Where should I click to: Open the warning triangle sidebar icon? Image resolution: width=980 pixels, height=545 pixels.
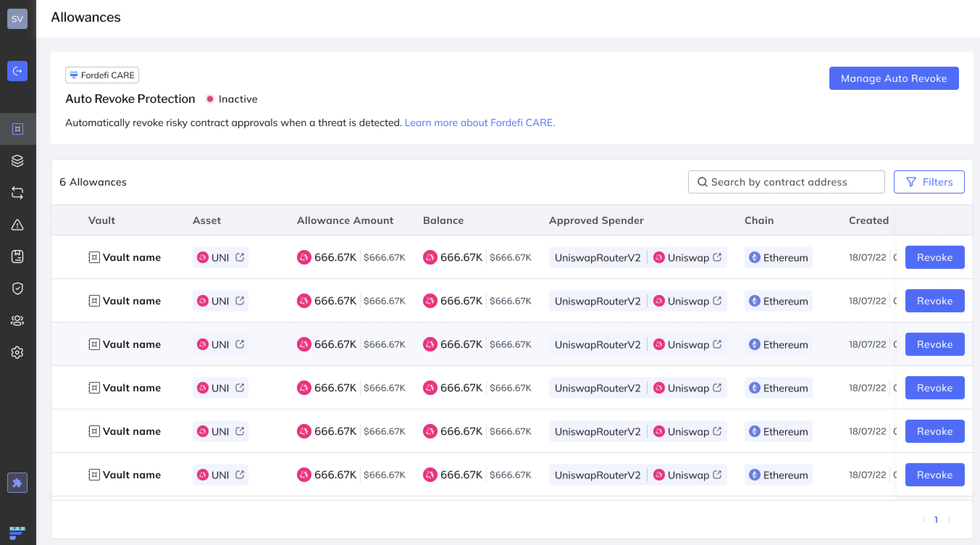pyautogui.click(x=17, y=225)
